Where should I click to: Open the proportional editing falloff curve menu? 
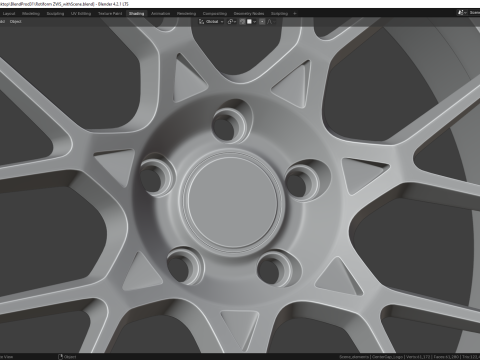click(271, 22)
